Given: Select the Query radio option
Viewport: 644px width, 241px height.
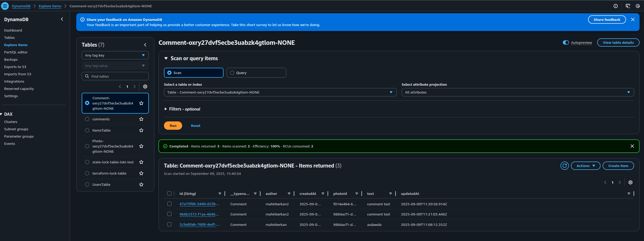Looking at the screenshot, I should pyautogui.click(x=232, y=73).
